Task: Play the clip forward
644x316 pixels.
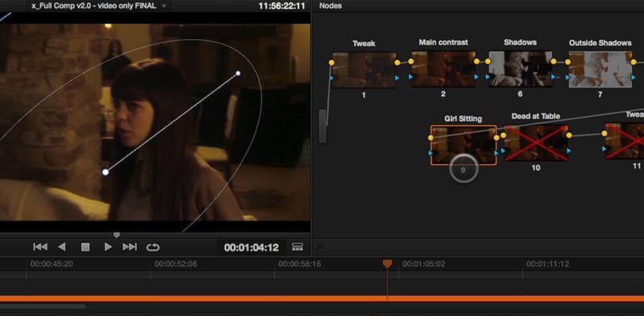Action: point(108,247)
